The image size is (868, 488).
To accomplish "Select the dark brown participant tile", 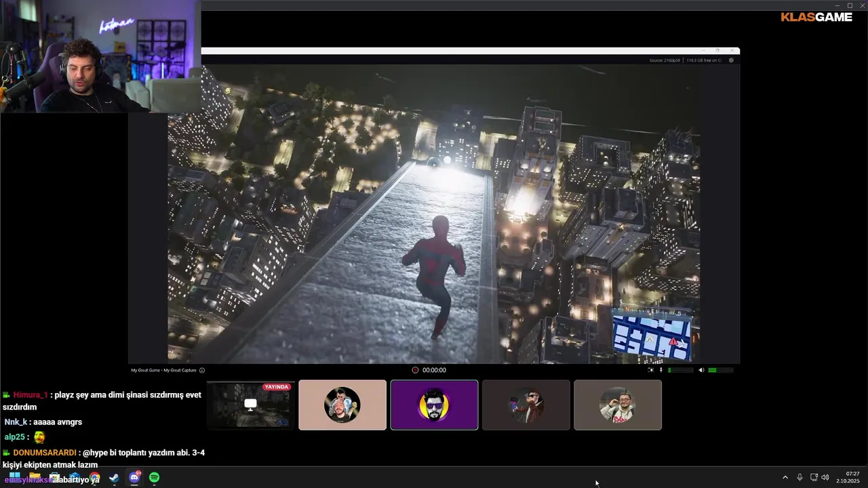I will (526, 405).
